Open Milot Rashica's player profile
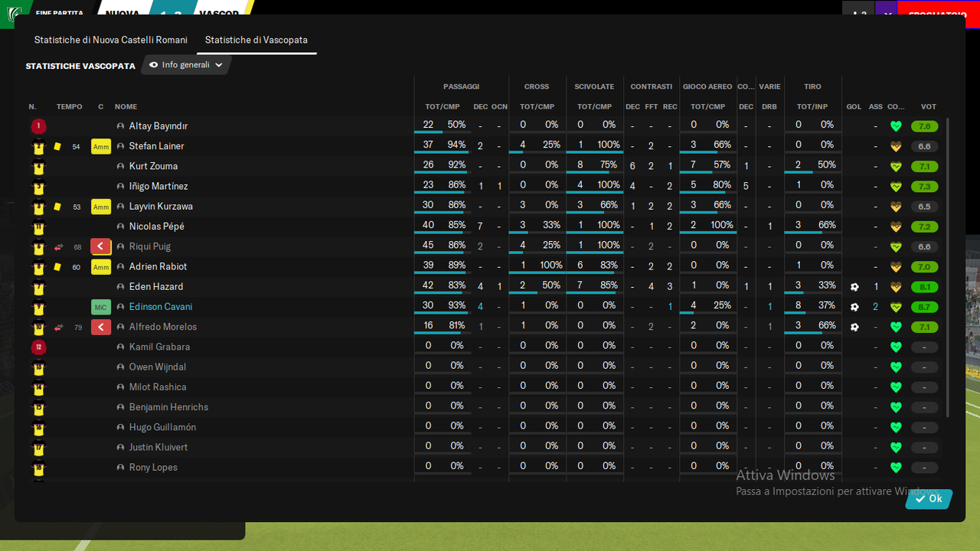 click(158, 387)
